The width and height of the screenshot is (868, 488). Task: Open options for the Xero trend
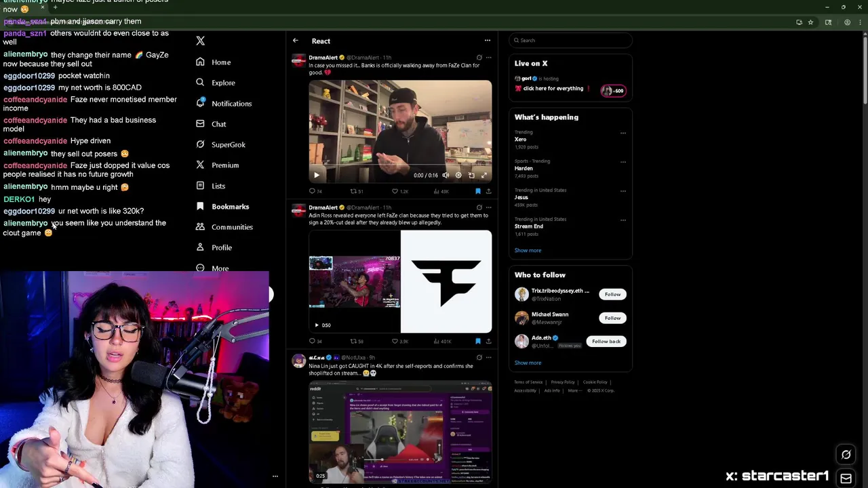coord(623,133)
